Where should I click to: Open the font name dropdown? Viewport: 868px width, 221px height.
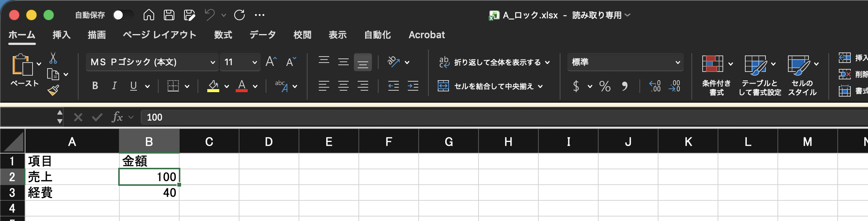213,62
